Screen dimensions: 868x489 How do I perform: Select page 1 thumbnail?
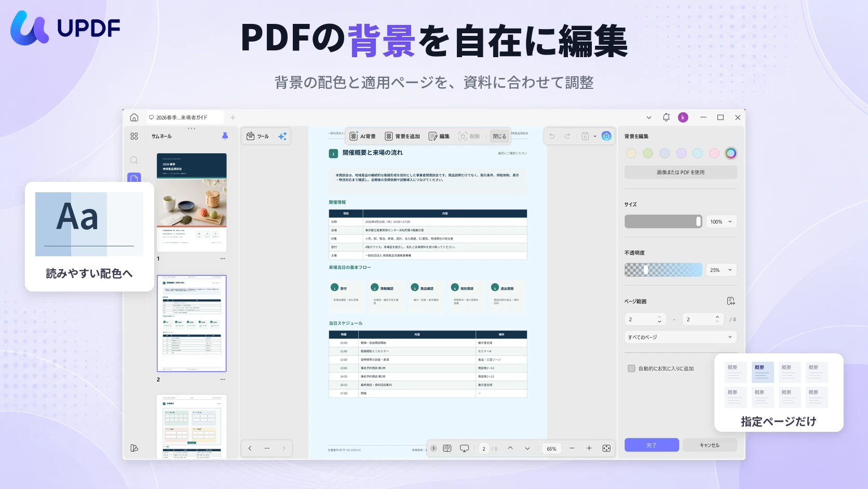pyautogui.click(x=192, y=202)
